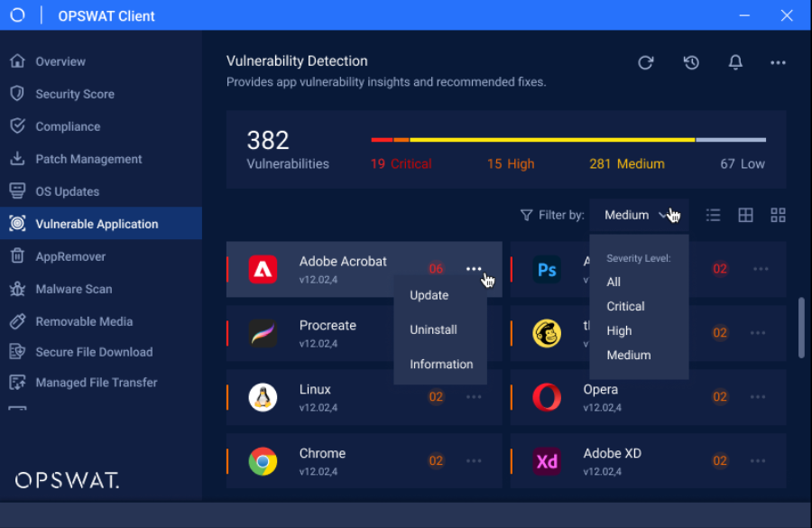Click the OS Updates monitor icon
This screenshot has height=528, width=812.
click(17, 191)
